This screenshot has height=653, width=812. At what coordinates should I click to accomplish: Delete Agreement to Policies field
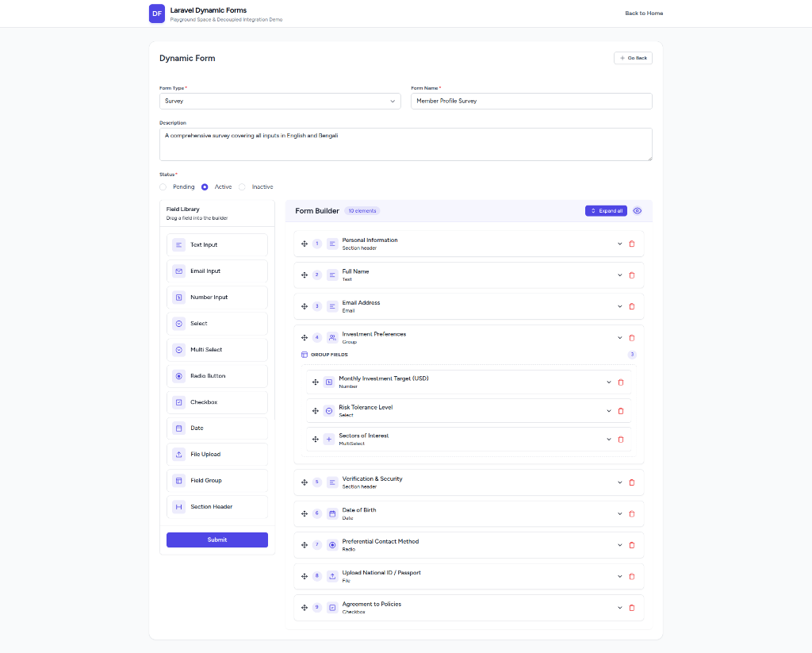pos(632,608)
